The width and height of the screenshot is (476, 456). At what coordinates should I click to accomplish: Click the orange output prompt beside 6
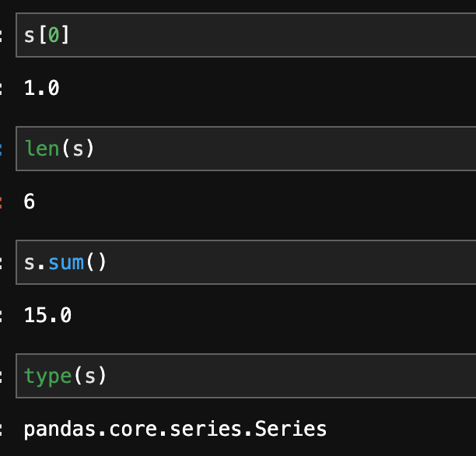point(2,202)
